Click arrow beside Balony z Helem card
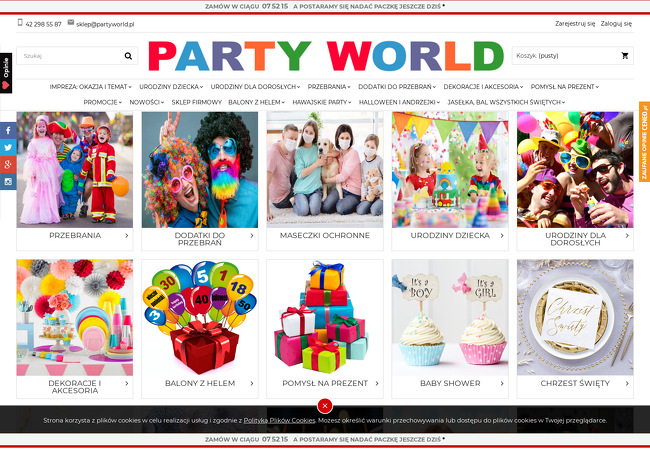Viewport: 650px width, 450px height. coord(252,383)
